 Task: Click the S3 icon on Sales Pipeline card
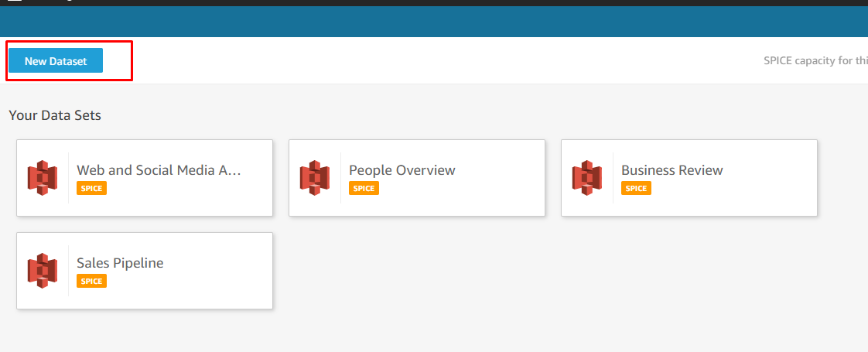click(x=43, y=270)
